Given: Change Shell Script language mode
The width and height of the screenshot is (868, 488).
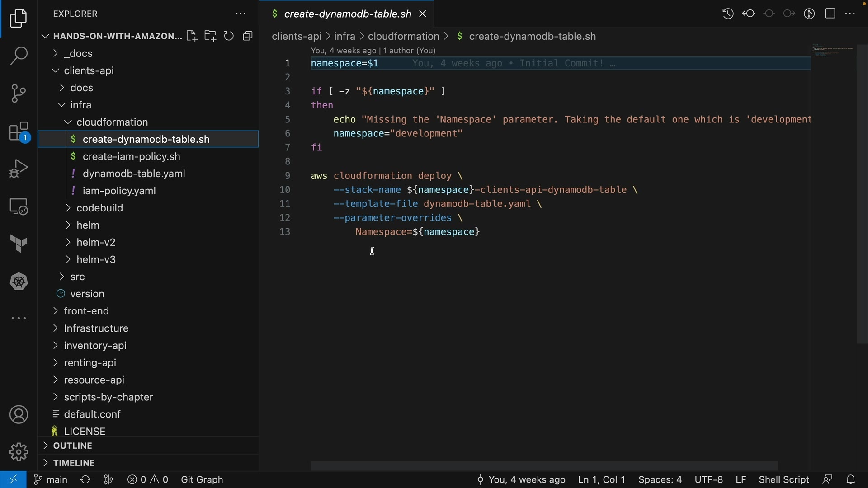Looking at the screenshot, I should (783, 479).
